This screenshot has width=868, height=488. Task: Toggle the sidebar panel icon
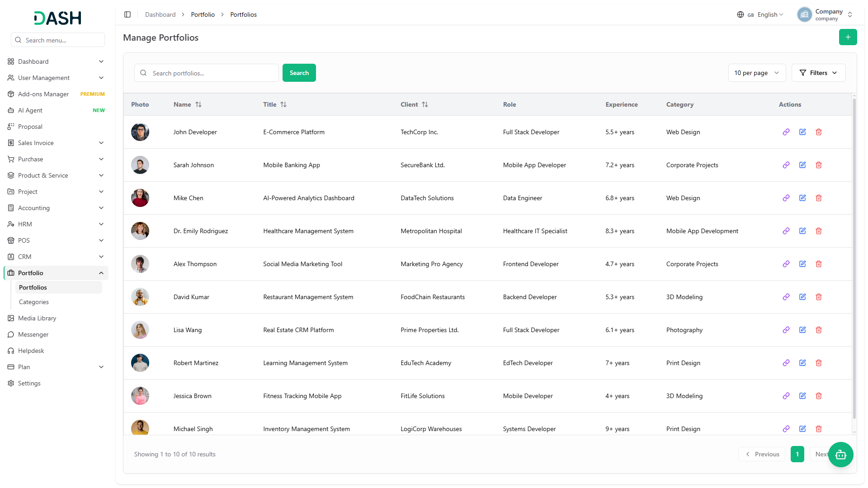click(x=127, y=14)
